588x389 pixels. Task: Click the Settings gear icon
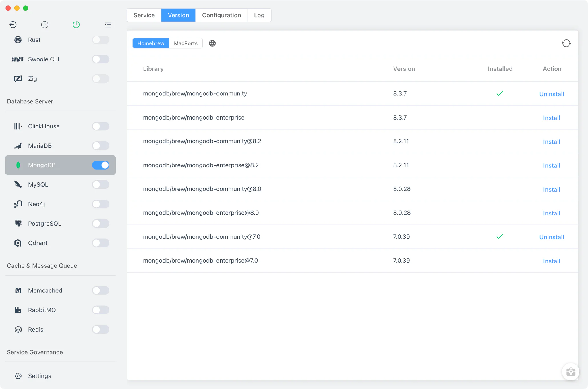coord(18,376)
